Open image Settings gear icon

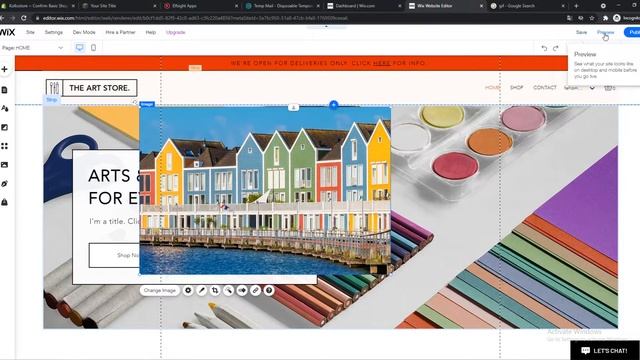pos(188,290)
